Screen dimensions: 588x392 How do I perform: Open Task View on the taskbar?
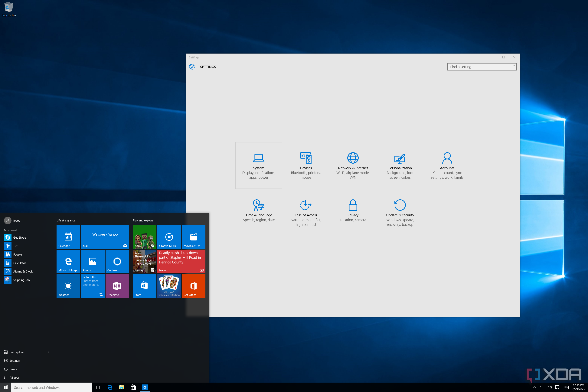click(x=98, y=387)
